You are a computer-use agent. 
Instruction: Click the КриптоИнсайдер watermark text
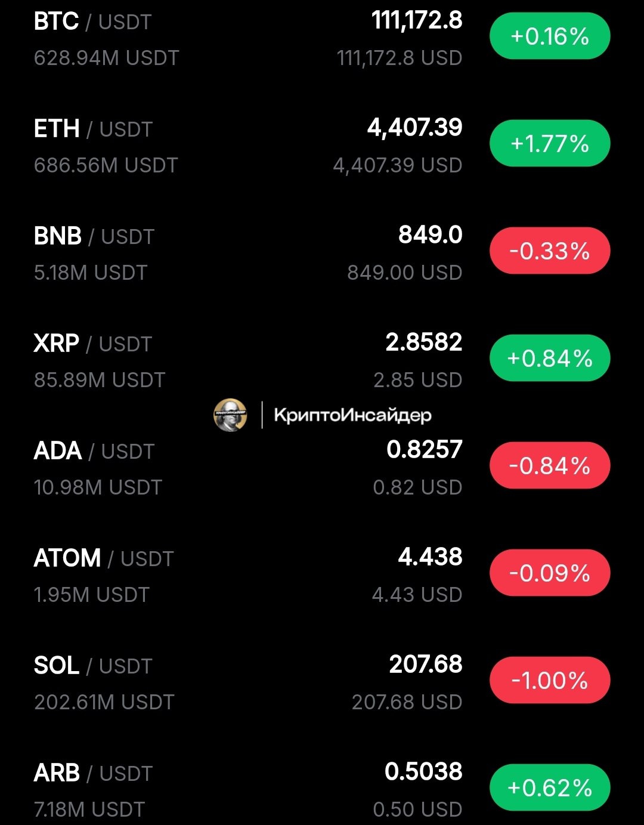click(352, 415)
